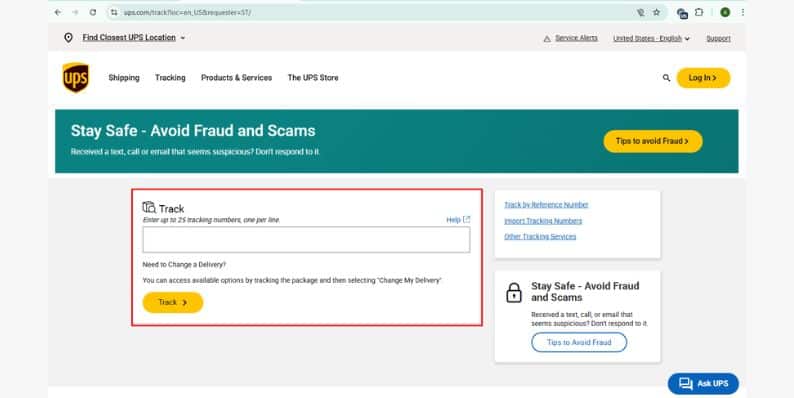Click the yellow Track button

tap(173, 302)
